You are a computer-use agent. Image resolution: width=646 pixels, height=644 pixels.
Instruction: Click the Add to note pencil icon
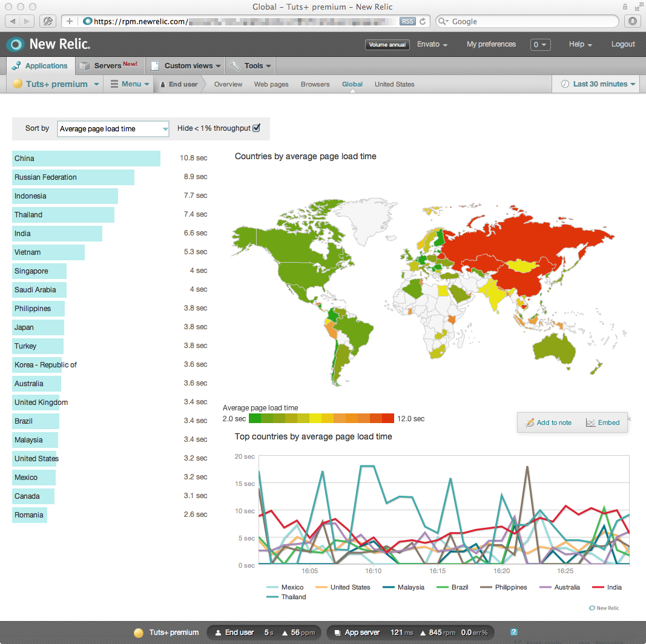(530, 422)
